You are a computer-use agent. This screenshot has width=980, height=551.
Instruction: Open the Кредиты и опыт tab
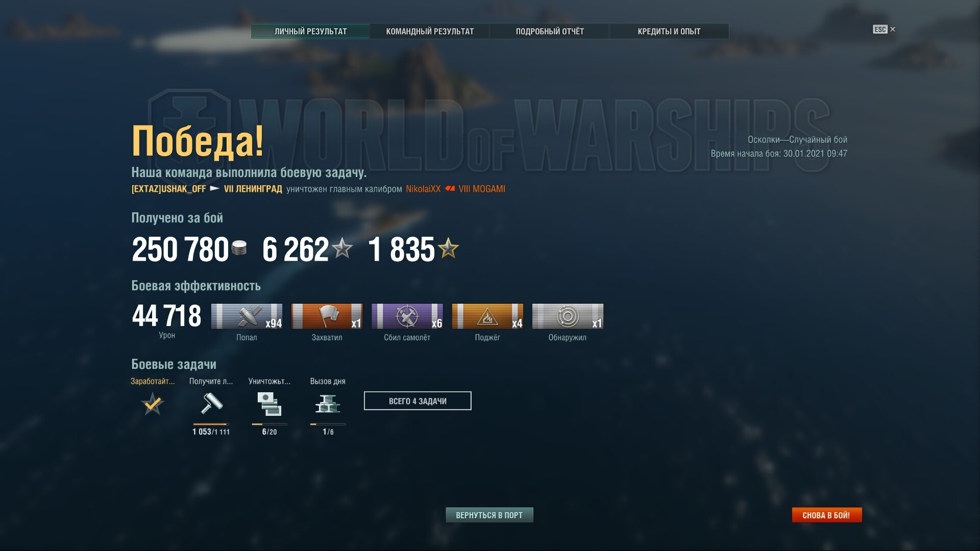click(669, 31)
